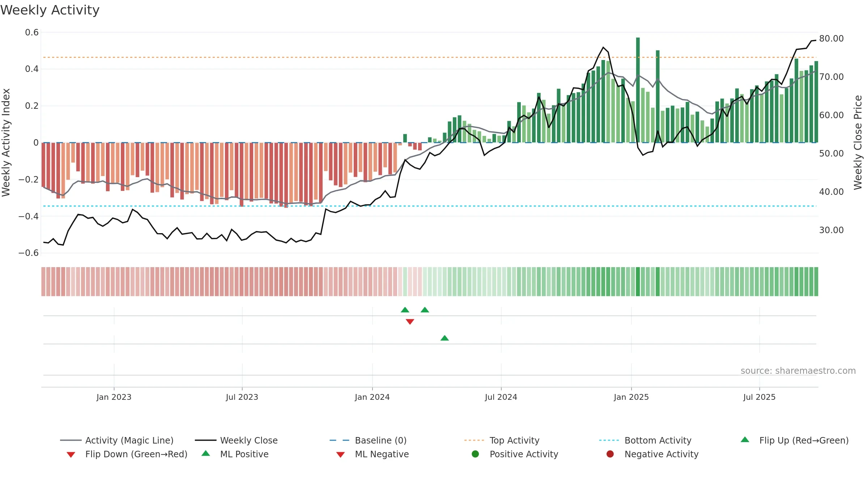
Task: Click the Jul 2024 axis label
Action: 501,397
